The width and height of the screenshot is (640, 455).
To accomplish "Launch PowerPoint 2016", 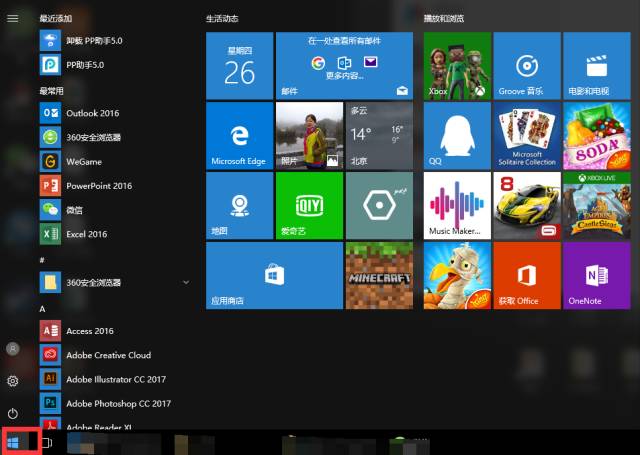I will (114, 186).
